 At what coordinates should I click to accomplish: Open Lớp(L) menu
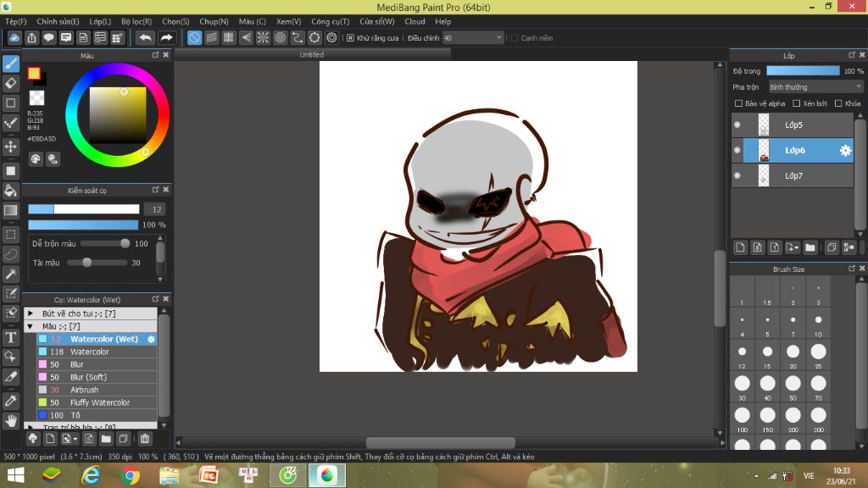pyautogui.click(x=100, y=21)
